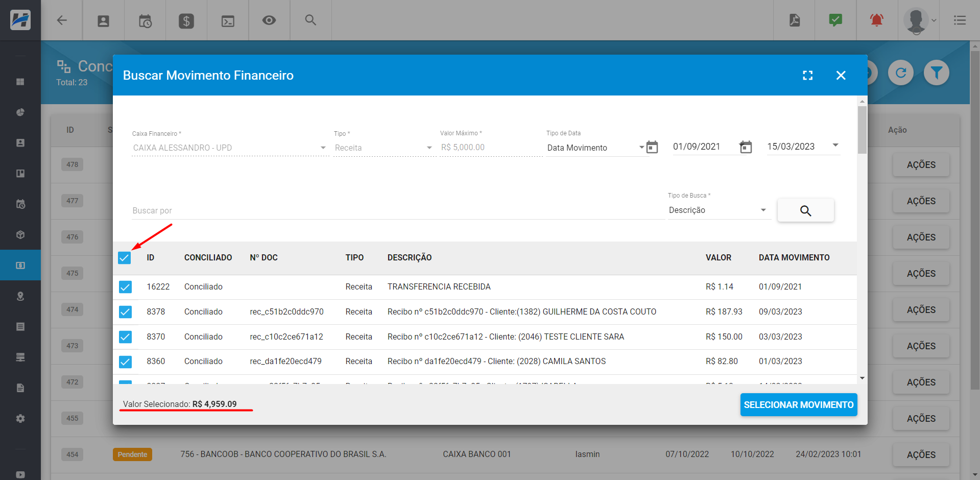Click the Pendente status badge

[132, 454]
